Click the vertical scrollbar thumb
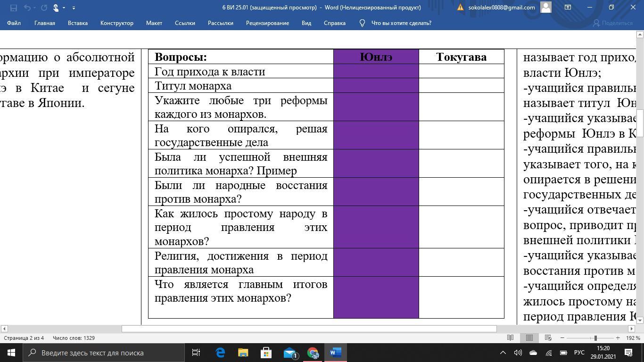 pyautogui.click(x=640, y=123)
